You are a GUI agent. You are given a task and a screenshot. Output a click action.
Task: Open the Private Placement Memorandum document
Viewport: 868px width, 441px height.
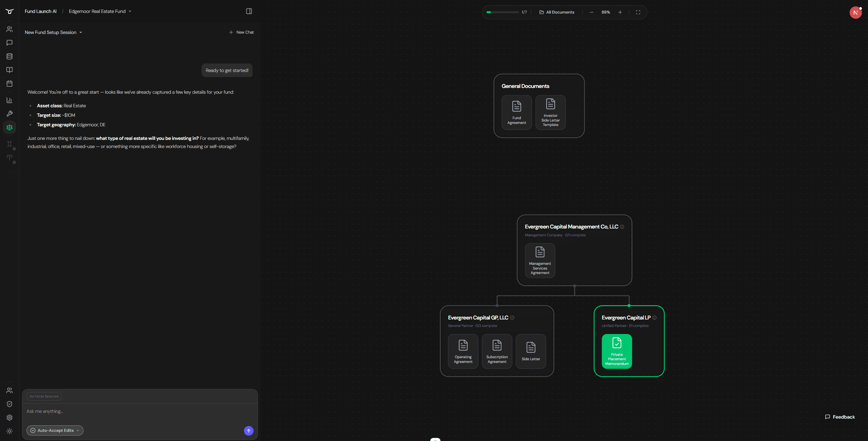617,351
